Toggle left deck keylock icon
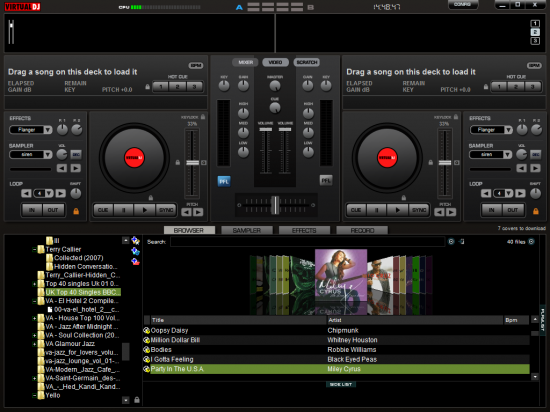Image resolution: width=550 pixels, height=412 pixels. pos(203,117)
